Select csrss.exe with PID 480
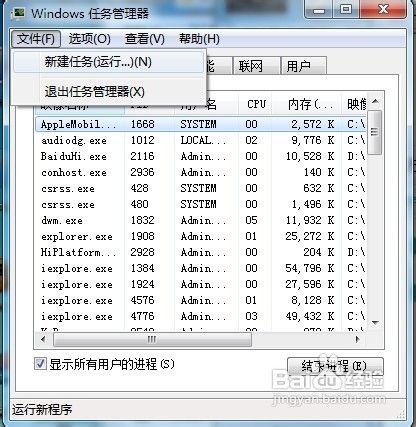Viewport: 416px width, 427px height. [201, 204]
